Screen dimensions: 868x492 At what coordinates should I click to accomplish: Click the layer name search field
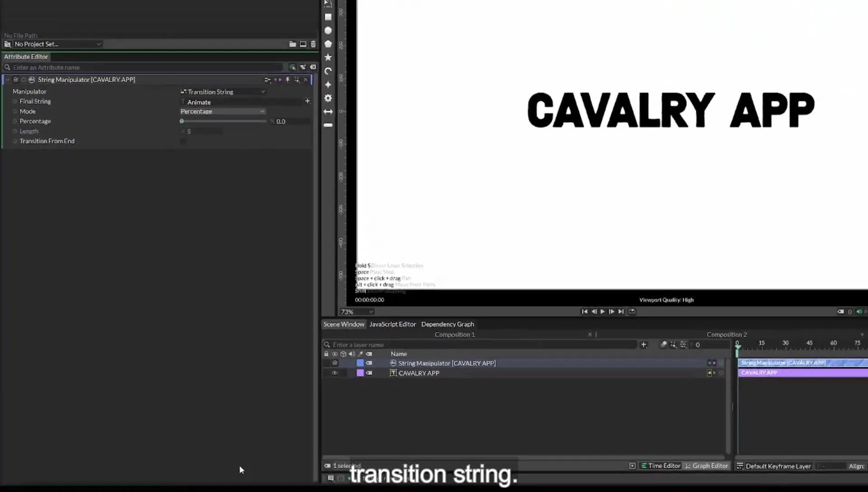tap(484, 345)
